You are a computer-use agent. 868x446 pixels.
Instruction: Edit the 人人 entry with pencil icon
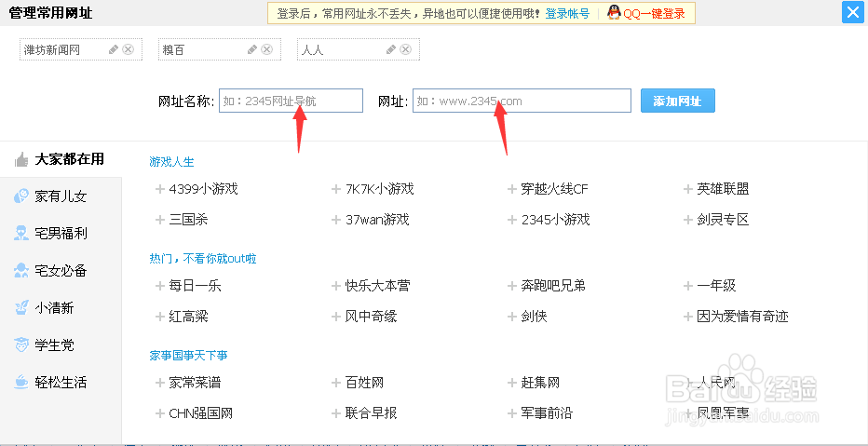pyautogui.click(x=391, y=49)
